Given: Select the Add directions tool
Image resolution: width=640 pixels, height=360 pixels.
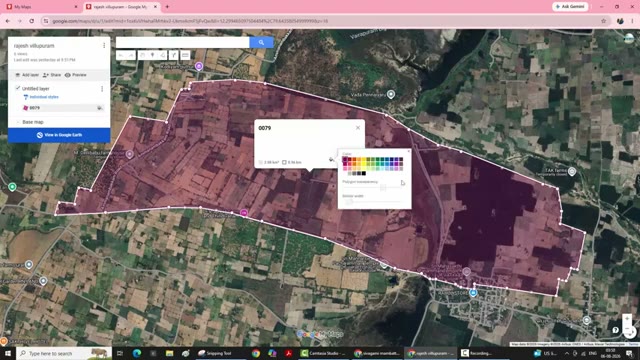Looking at the screenshot, I should click(174, 55).
